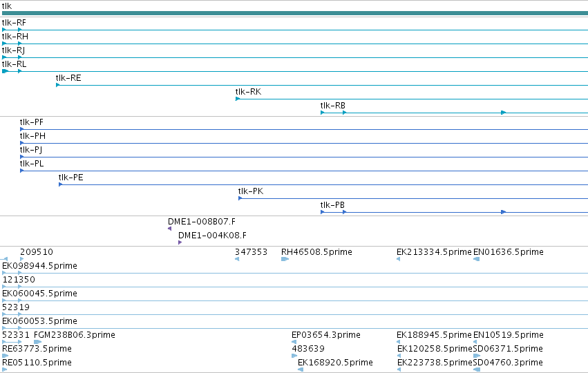Click the 209510 feature label
588x373 pixels.
click(37, 252)
